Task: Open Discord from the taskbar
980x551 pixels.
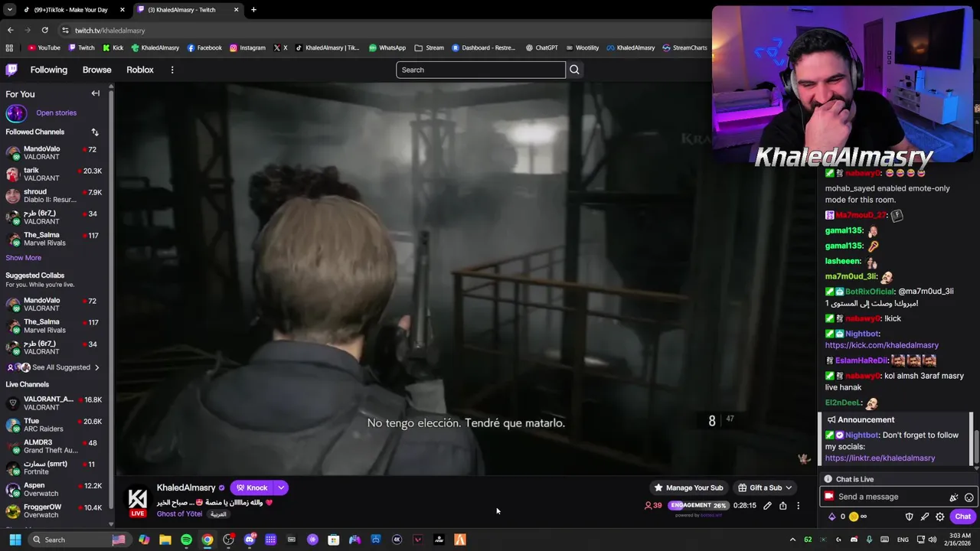Action: (x=250, y=540)
